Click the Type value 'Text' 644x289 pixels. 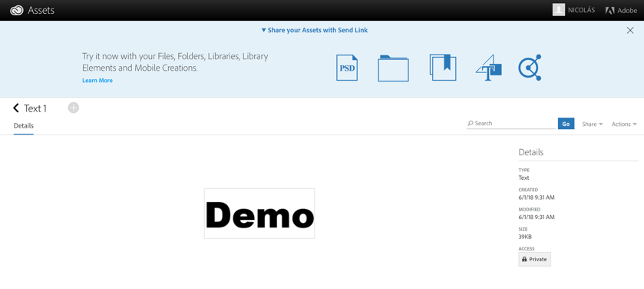[523, 178]
